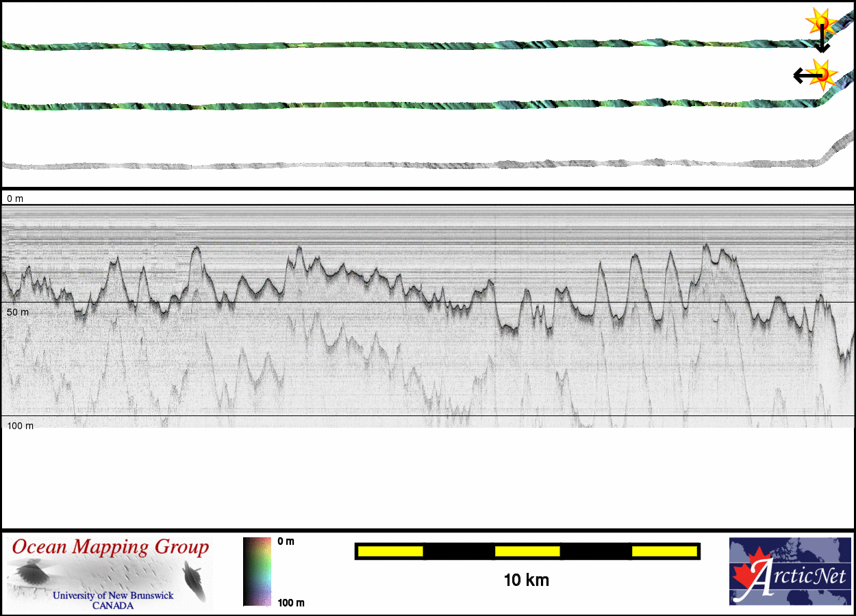Click University of New Brunswick CANADA text
This screenshot has height=616, width=856.
tap(113, 600)
